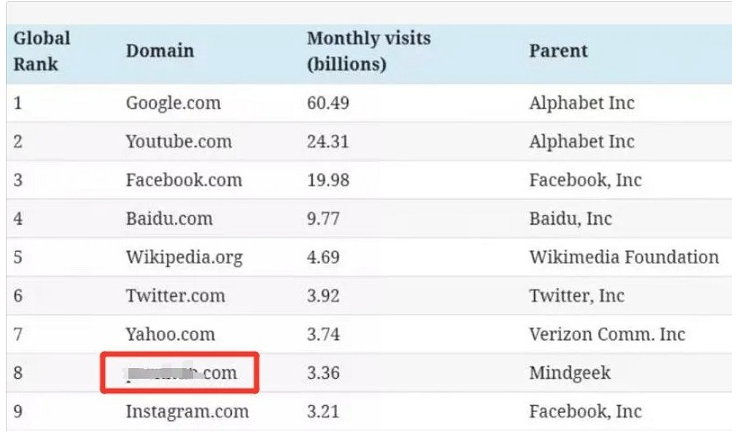Click Baidu, Inc in Parent column

[x=571, y=219]
